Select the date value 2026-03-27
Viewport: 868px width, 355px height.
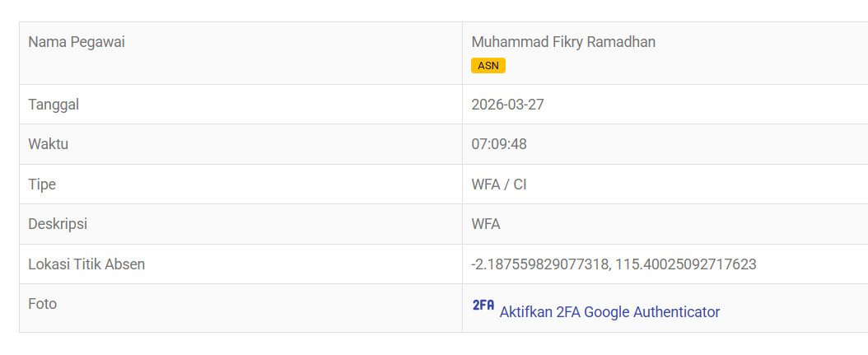507,105
